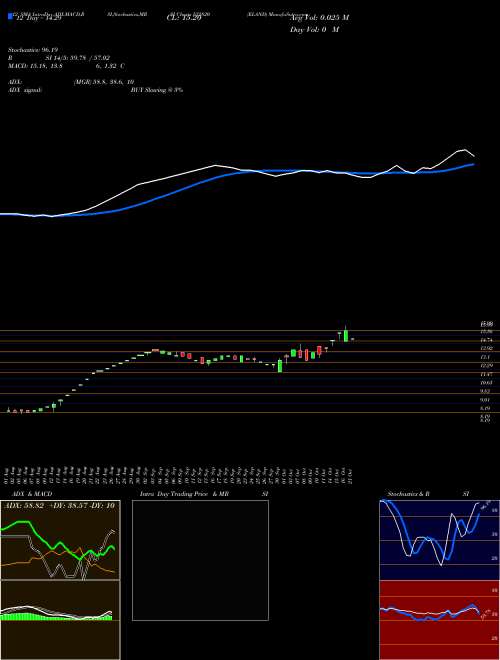Click the blue 12 Day legend square
Screen dimensions: 500x660
pos(11,17)
